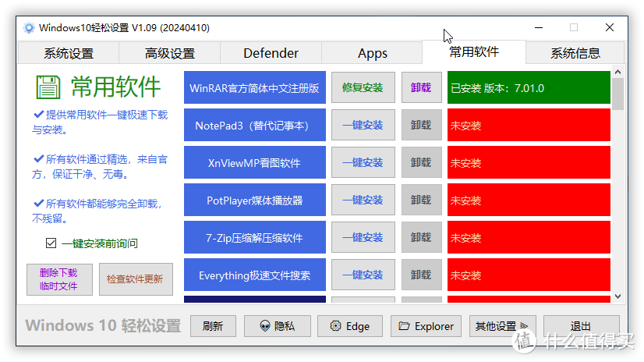Click PotPlayer媒体播放器 blue button
The height and width of the screenshot is (362, 644).
(x=255, y=200)
